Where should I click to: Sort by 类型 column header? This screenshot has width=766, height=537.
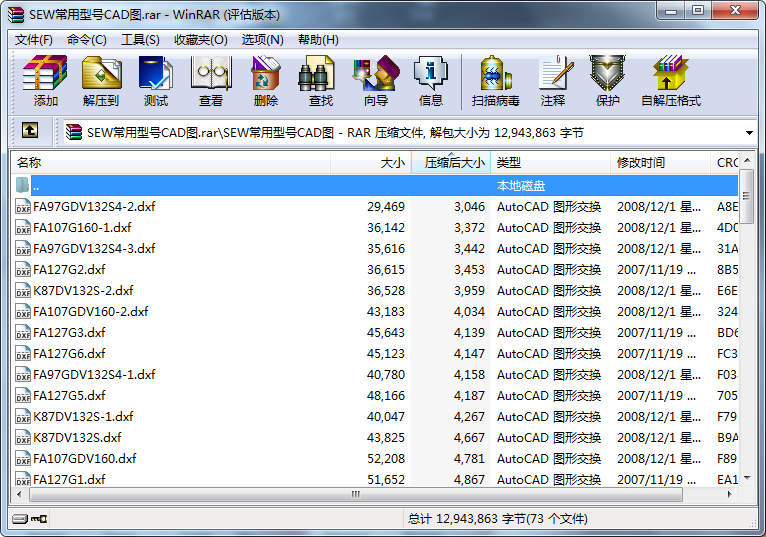pos(551,163)
